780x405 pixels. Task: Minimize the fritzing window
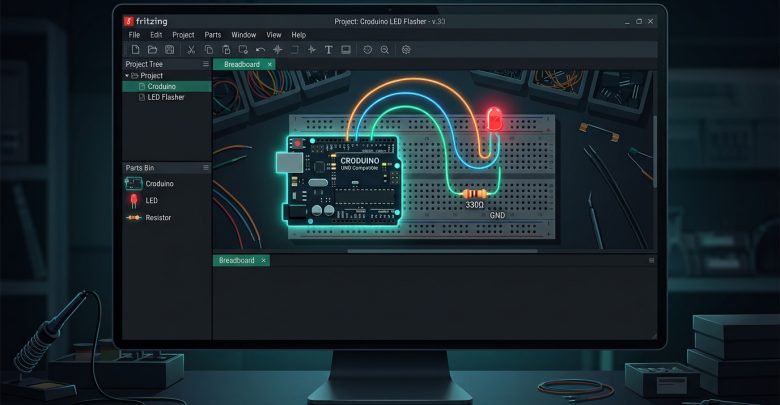coord(627,22)
